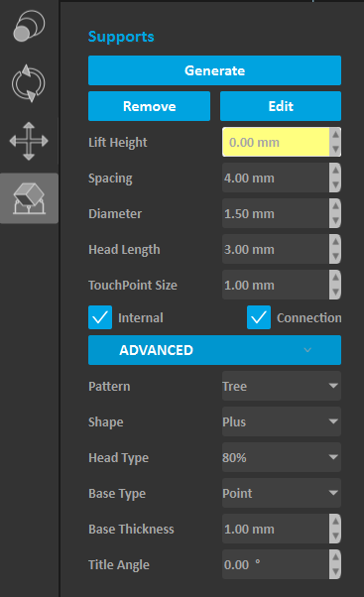Increase Title Angle with up arrow
The width and height of the screenshot is (364, 597).
tap(335, 557)
